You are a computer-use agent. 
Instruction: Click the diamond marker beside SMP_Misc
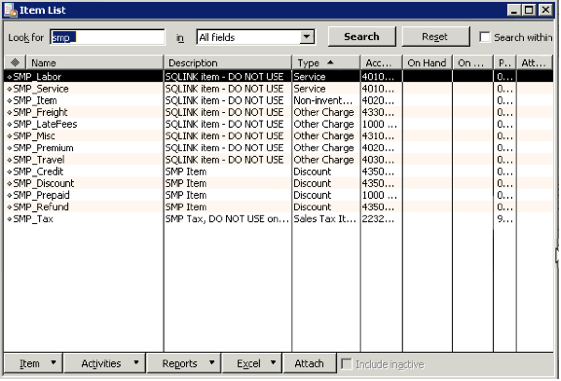click(x=9, y=136)
